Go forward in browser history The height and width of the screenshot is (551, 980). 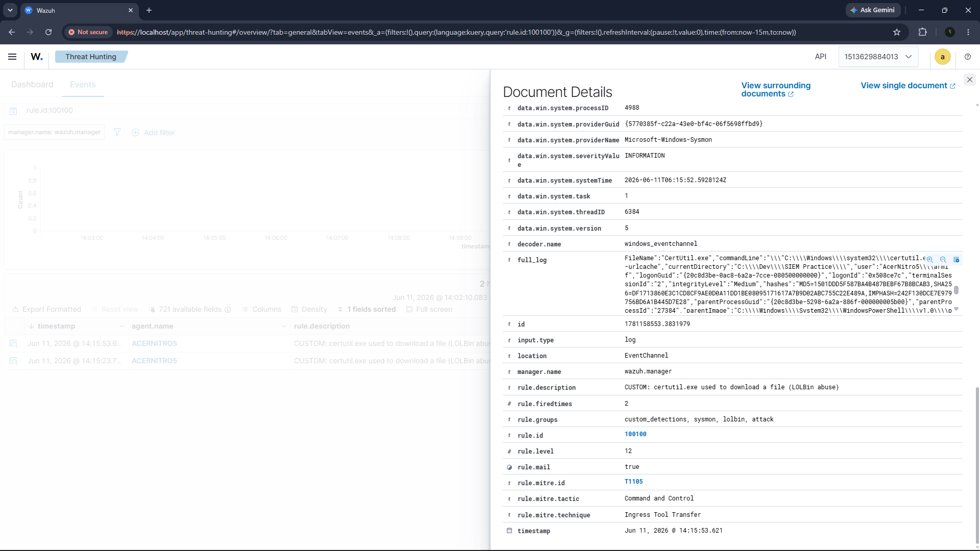tap(30, 32)
